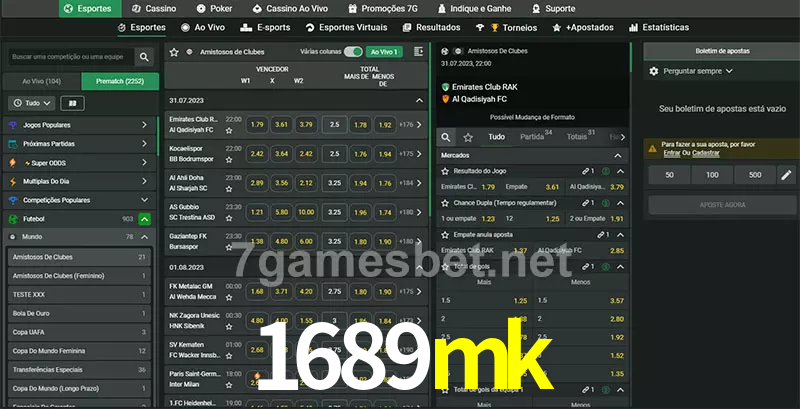The image size is (800, 409).
Task: Click the Entrar login link
Action: pos(671,153)
